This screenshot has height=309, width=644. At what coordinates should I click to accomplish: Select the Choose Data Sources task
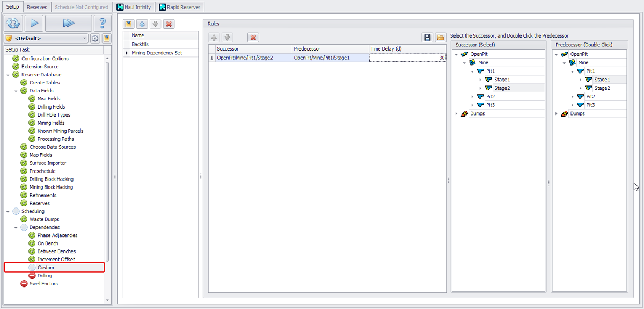(53, 147)
